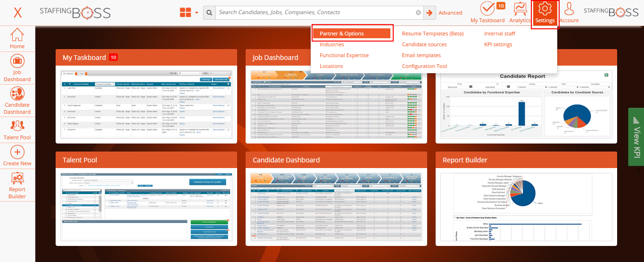Open Report Builder tile preview
Screen dimensions: 644x262
point(526,206)
